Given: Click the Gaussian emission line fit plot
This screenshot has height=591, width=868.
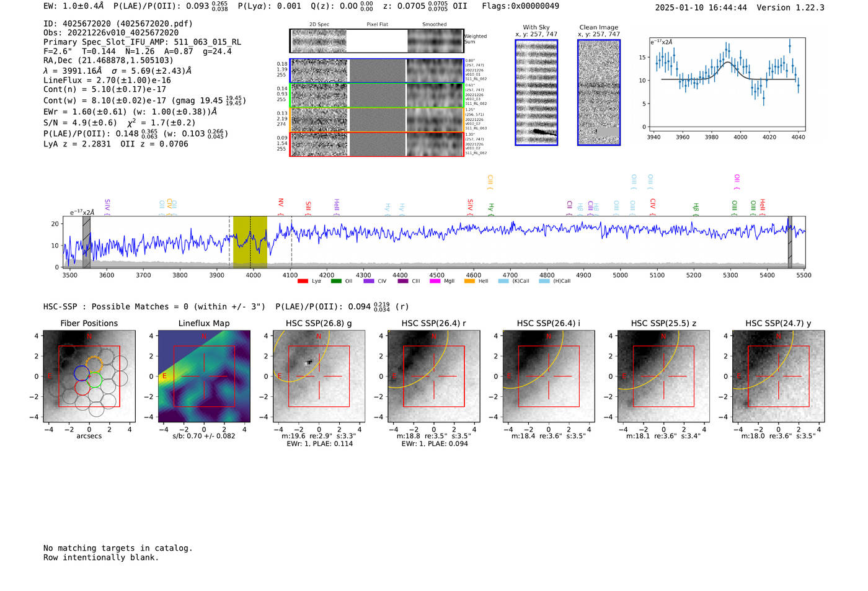Looking at the screenshot, I should [x=727, y=84].
